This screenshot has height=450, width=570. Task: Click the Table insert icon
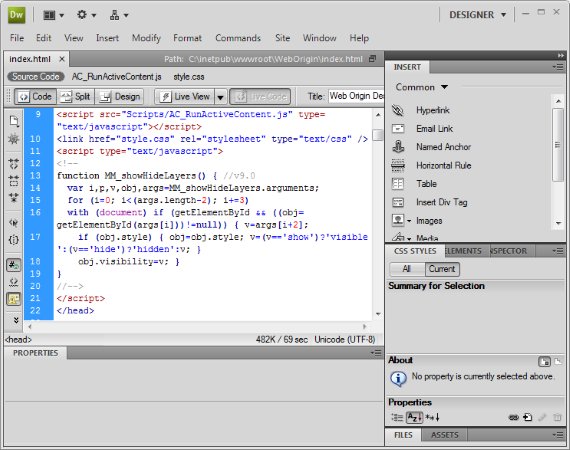coord(398,184)
